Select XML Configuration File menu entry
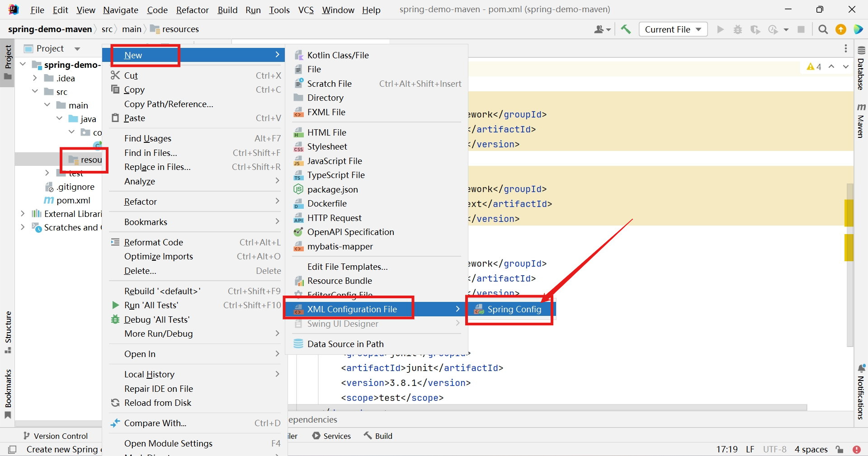Screen dimensions: 868x456 tap(376, 309)
